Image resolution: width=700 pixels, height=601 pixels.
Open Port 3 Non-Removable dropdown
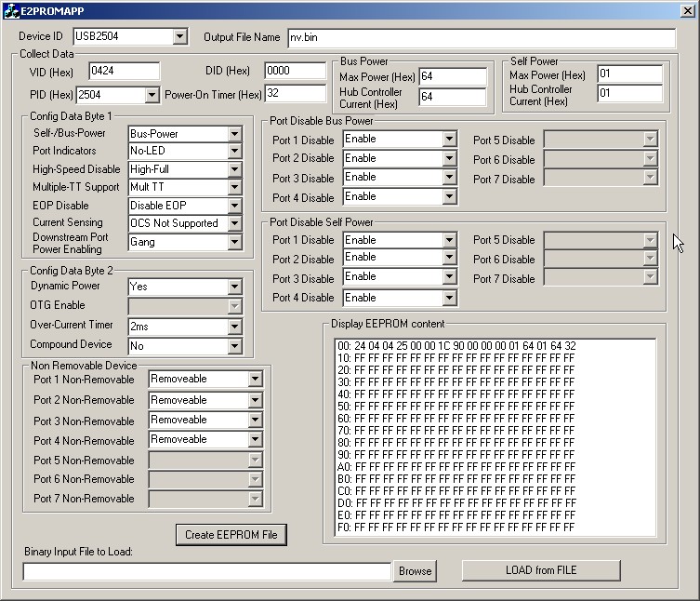coord(255,420)
